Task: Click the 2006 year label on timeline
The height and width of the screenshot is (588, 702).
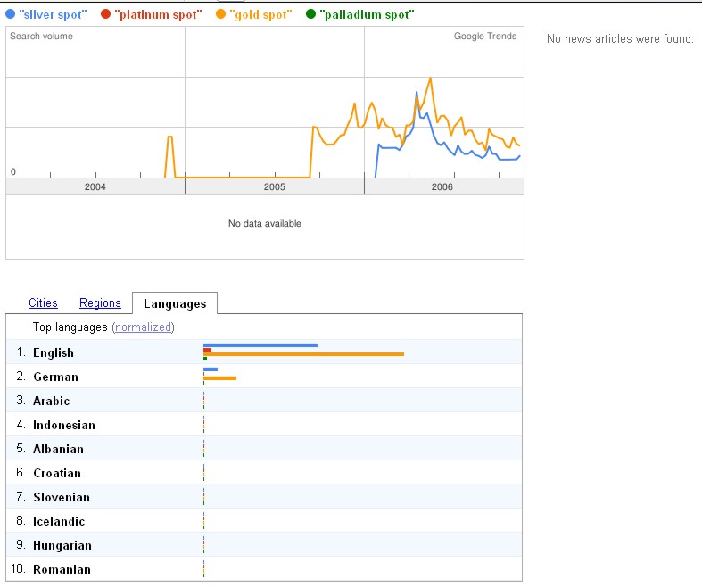Action: (x=442, y=186)
